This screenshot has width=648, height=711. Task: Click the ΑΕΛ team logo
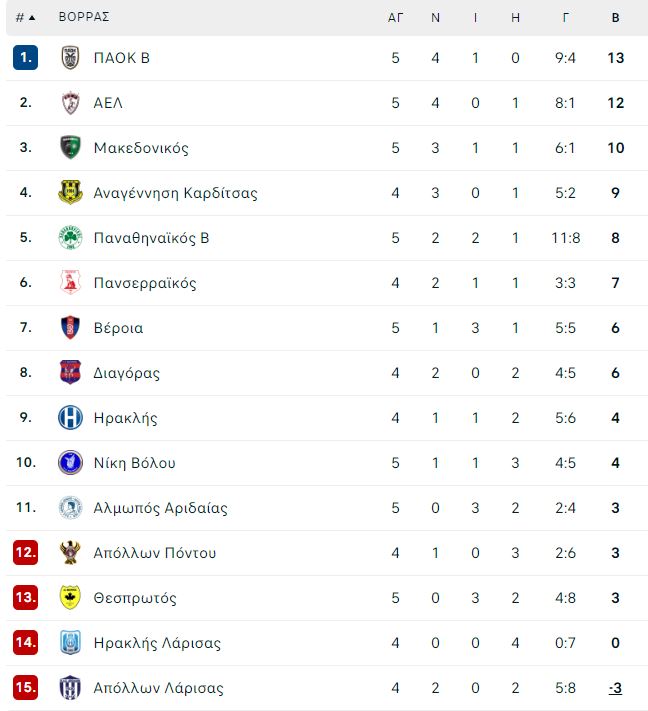(x=70, y=103)
